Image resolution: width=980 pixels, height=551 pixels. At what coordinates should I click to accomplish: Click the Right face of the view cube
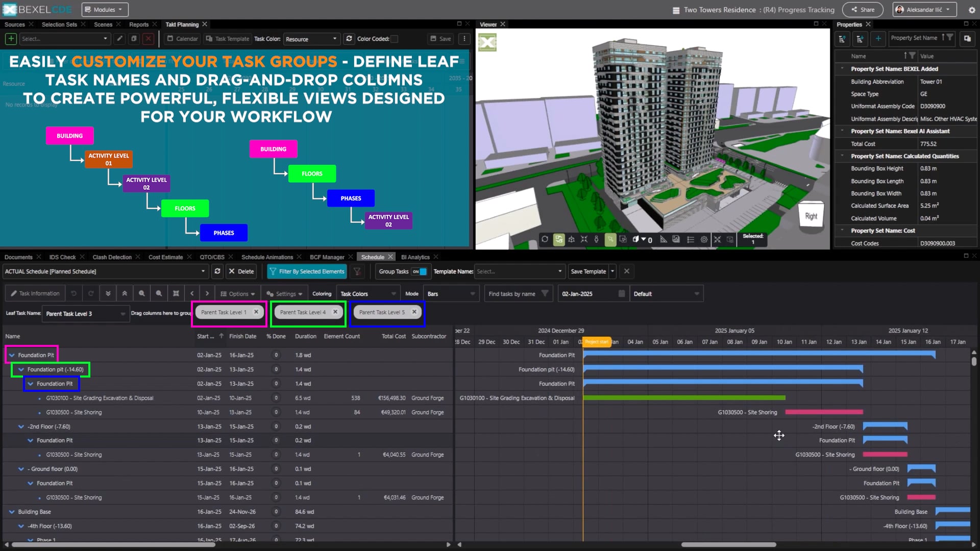811,216
